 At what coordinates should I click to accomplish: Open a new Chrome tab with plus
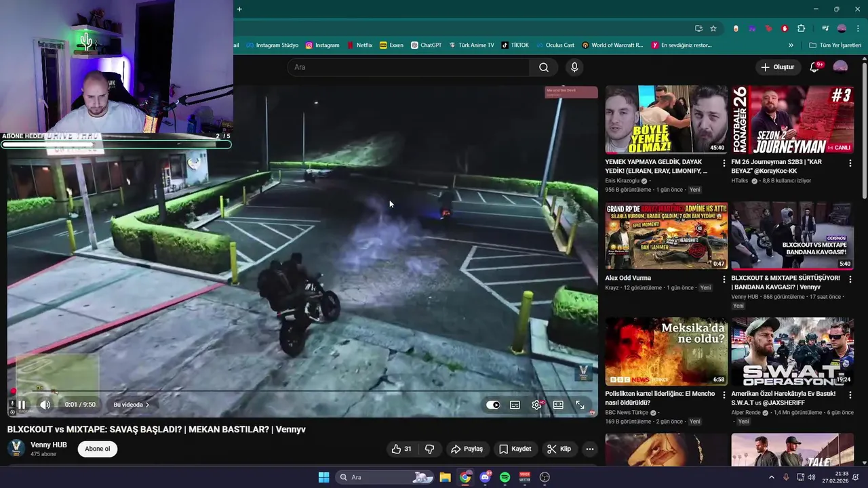tap(239, 9)
